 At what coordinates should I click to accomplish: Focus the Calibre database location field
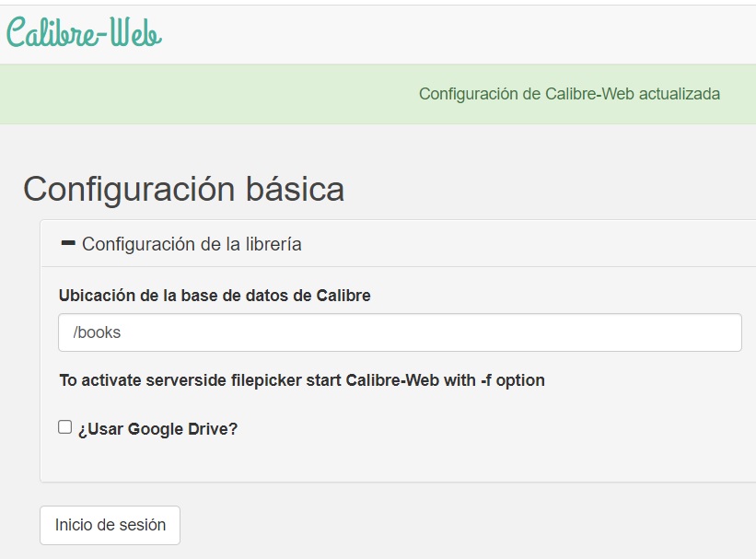tap(400, 332)
